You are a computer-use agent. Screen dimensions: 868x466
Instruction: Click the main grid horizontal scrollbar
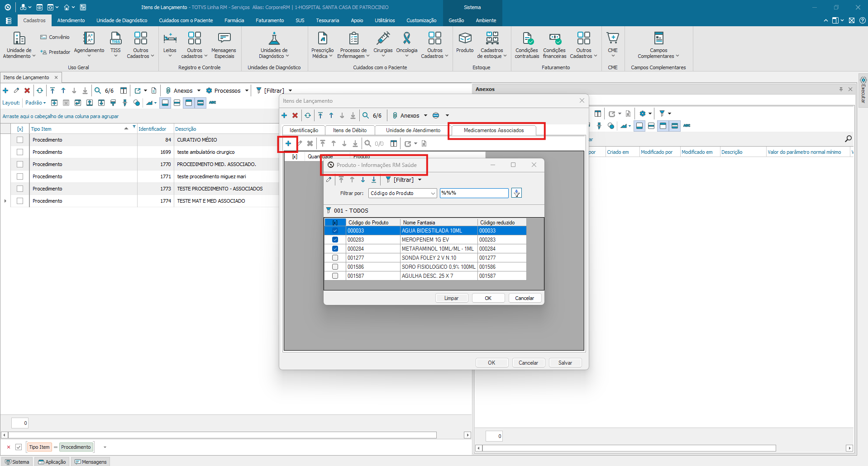tap(222, 435)
